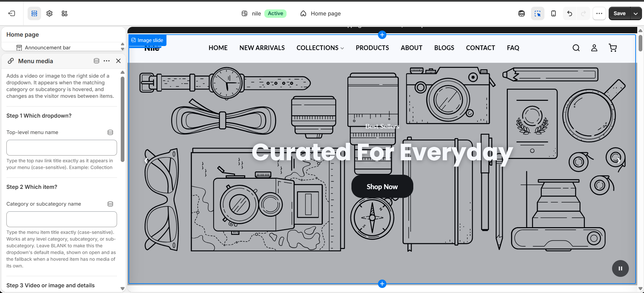Viewport: 644px width, 293px height.
Task: Toggle the inspector selection mode icon
Action: pos(538,13)
